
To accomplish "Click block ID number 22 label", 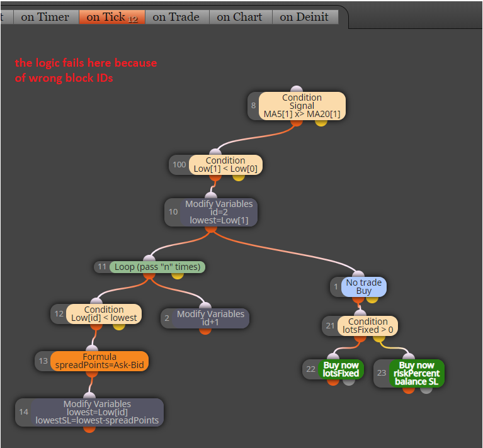I will [310, 369].
